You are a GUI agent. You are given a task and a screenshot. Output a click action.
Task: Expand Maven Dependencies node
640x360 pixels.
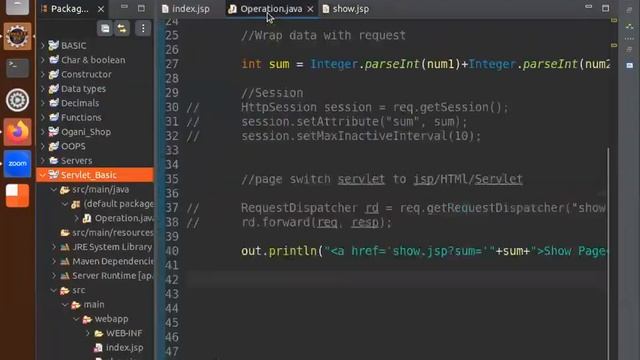coord(54,261)
